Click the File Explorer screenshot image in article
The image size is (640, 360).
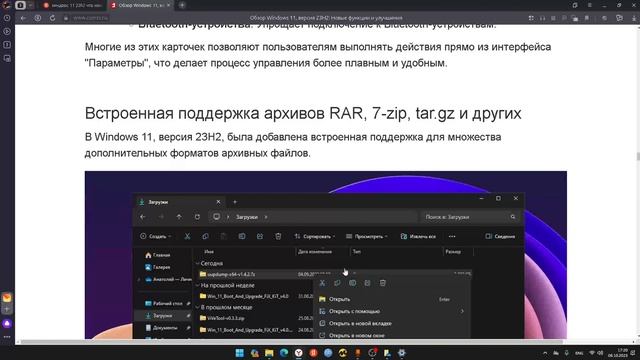(x=326, y=255)
